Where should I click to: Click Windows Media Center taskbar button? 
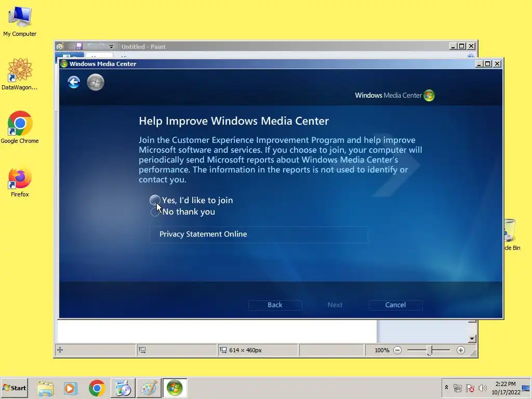175,388
